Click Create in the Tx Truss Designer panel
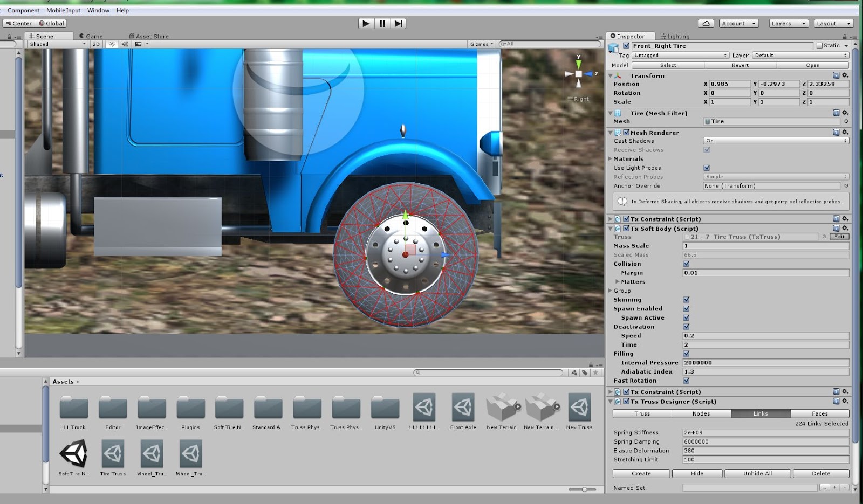863x504 pixels. [x=641, y=473]
